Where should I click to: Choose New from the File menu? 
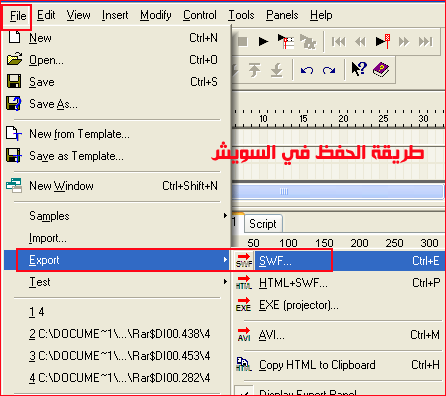click(117, 38)
